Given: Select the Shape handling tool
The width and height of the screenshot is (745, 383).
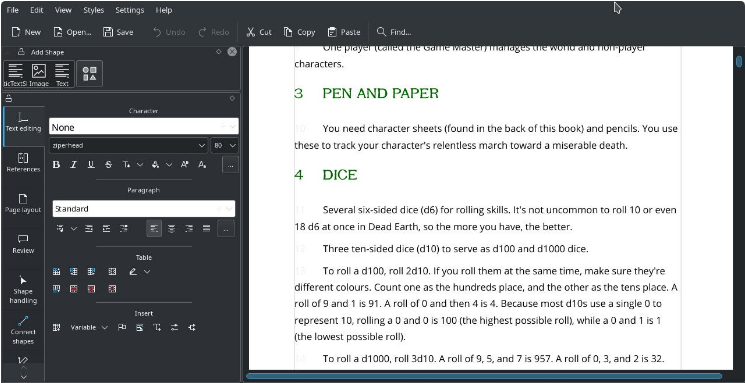Looking at the screenshot, I should 23,289.
